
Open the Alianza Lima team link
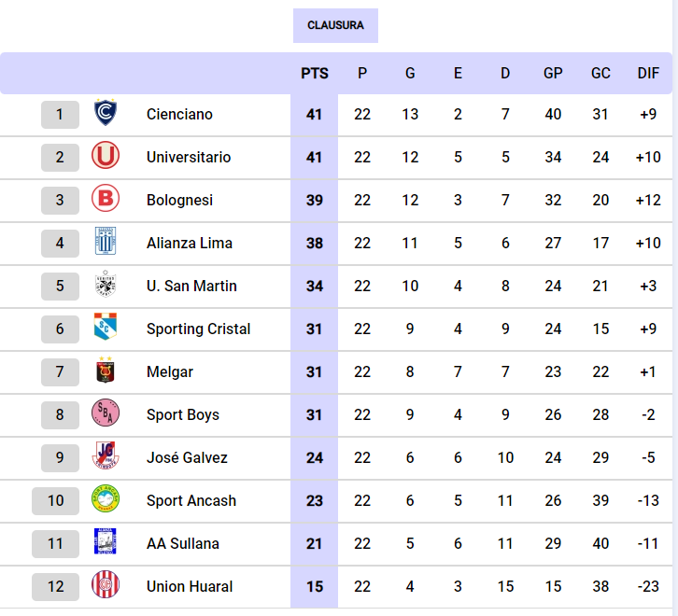pyautogui.click(x=190, y=243)
